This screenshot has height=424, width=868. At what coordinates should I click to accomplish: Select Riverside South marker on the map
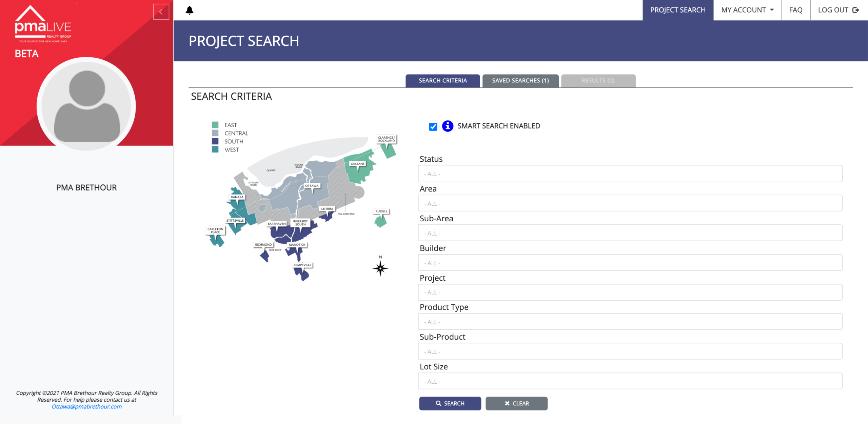(300, 223)
